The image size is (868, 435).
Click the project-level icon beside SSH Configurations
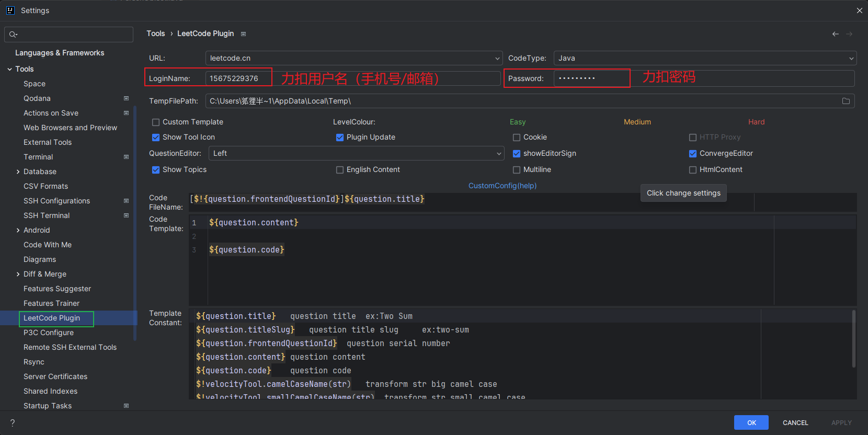click(x=126, y=201)
